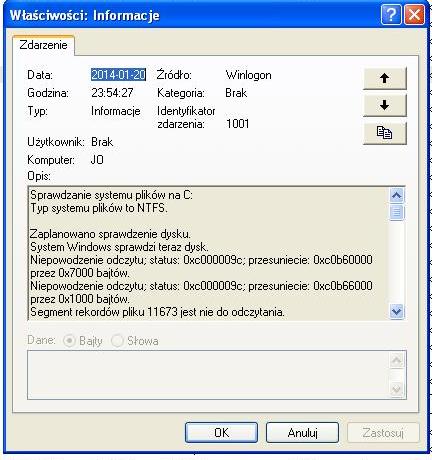Close the Właściwości dialog window

(414, 15)
